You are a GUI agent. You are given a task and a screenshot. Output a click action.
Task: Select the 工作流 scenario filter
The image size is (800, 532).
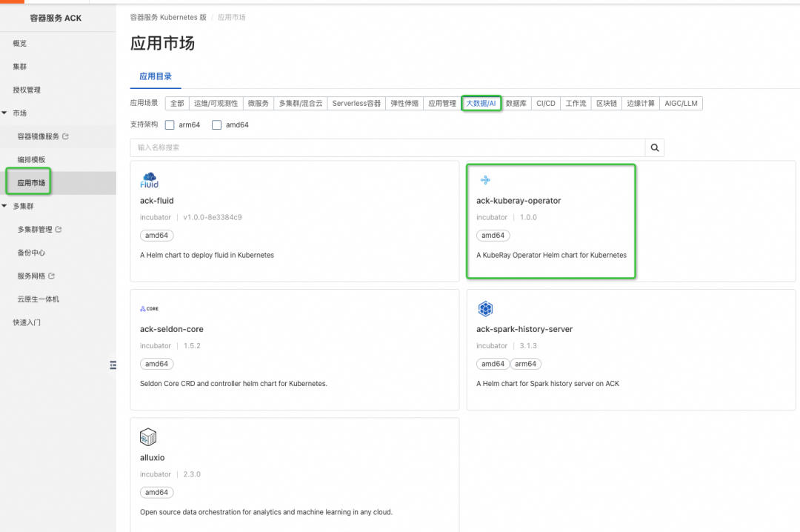[576, 103]
